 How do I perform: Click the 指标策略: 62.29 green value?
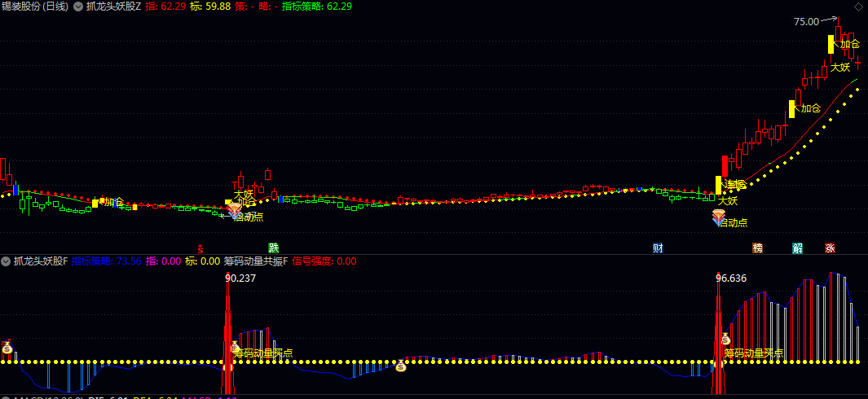[317, 7]
